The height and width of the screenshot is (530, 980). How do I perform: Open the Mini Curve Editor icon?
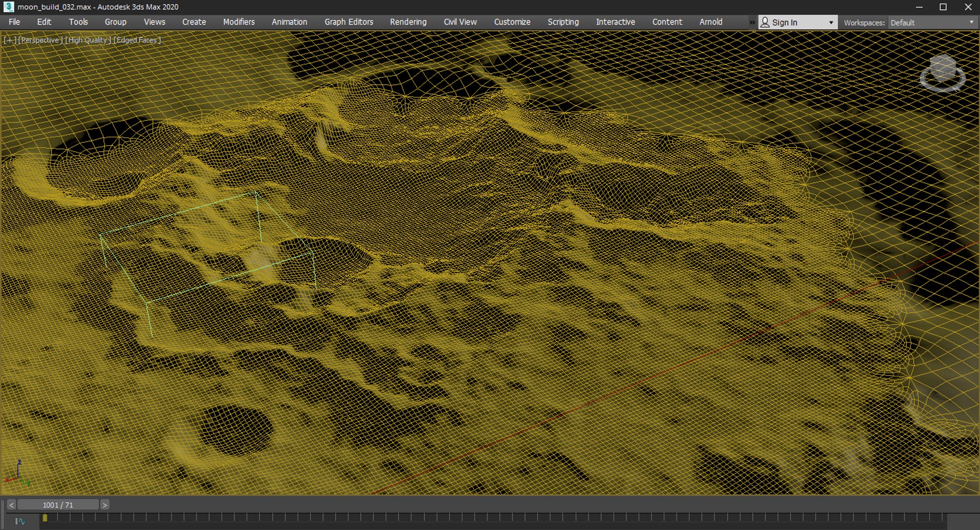[20, 521]
